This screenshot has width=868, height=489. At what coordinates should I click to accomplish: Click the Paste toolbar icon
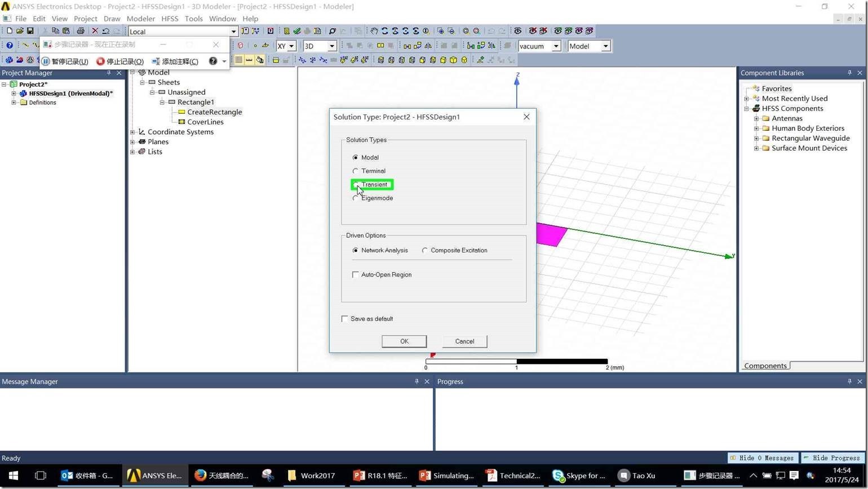[66, 31]
